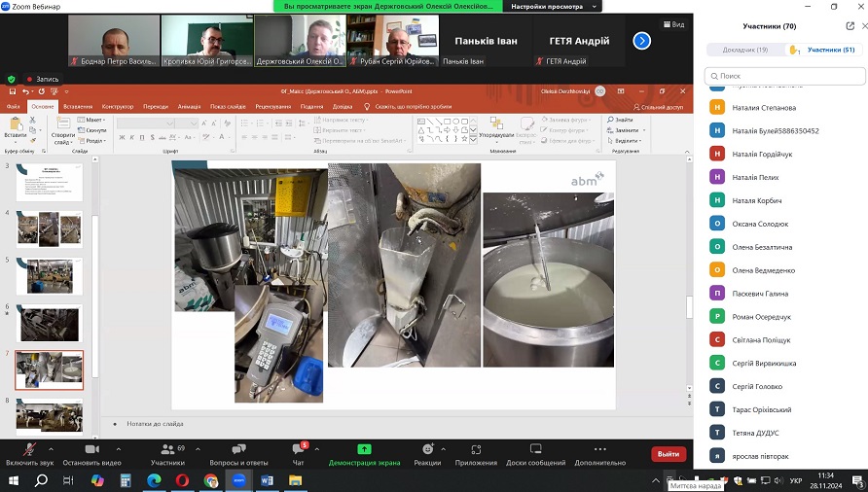Select slide 4 thumbnail
868x492 pixels.
(x=50, y=228)
